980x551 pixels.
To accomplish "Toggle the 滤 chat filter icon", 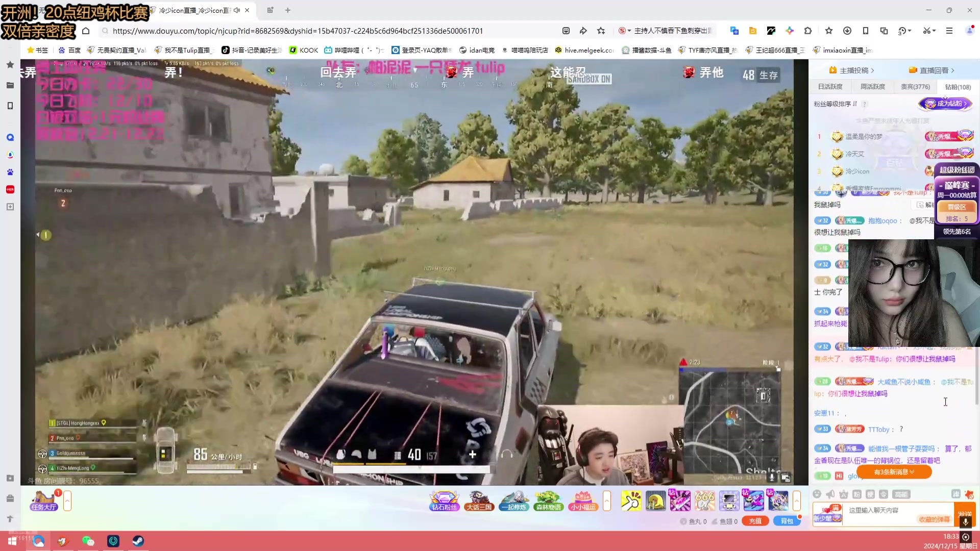I will pos(955,494).
